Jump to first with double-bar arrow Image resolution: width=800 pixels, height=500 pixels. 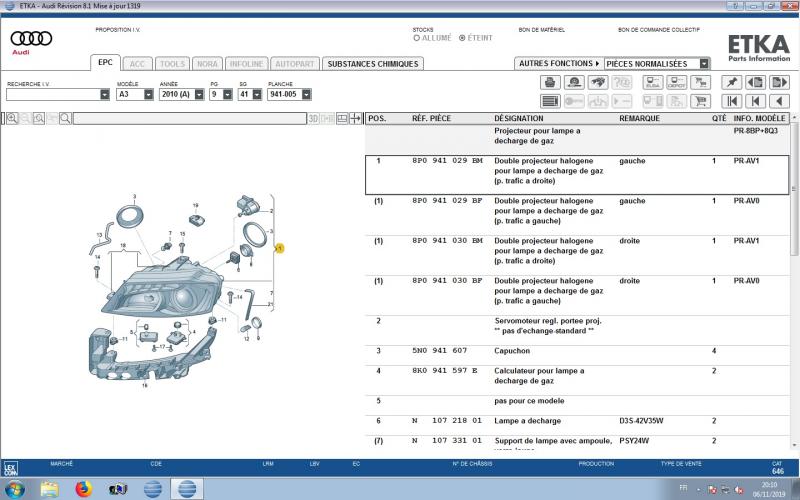[x=732, y=101]
